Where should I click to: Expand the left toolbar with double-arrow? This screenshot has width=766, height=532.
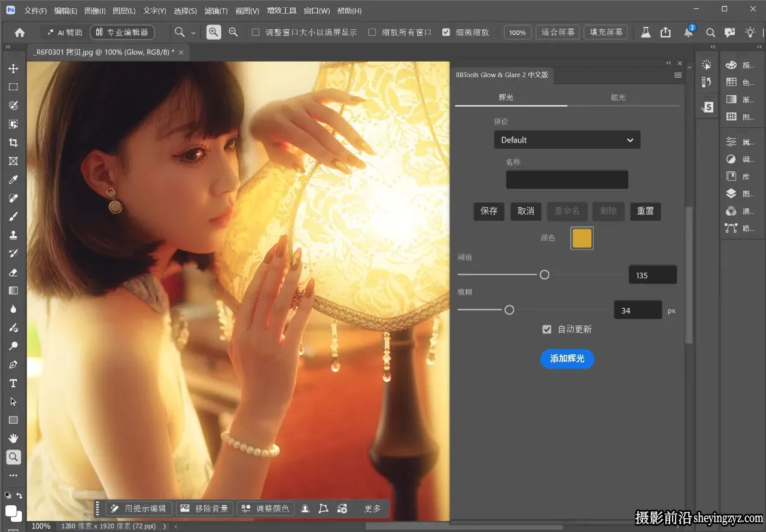point(8,47)
